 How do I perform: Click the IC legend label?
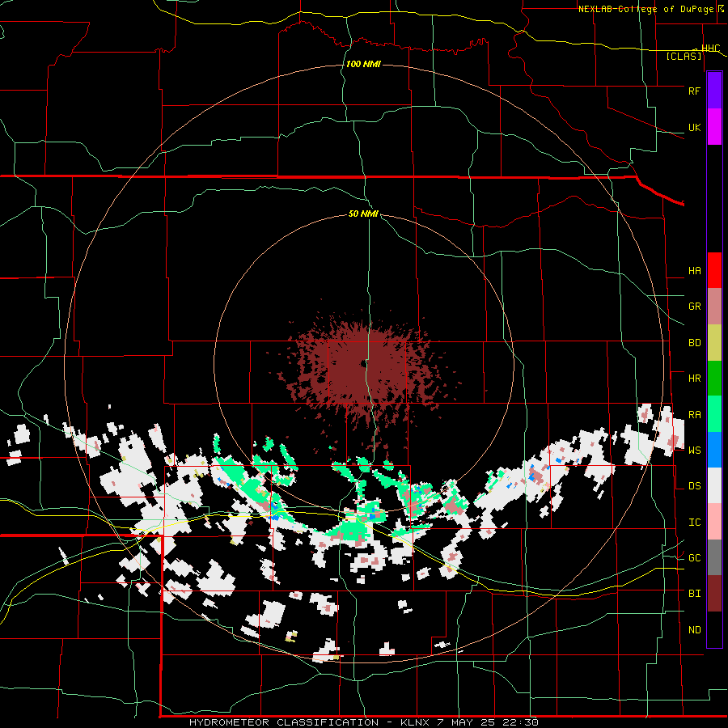694,523
